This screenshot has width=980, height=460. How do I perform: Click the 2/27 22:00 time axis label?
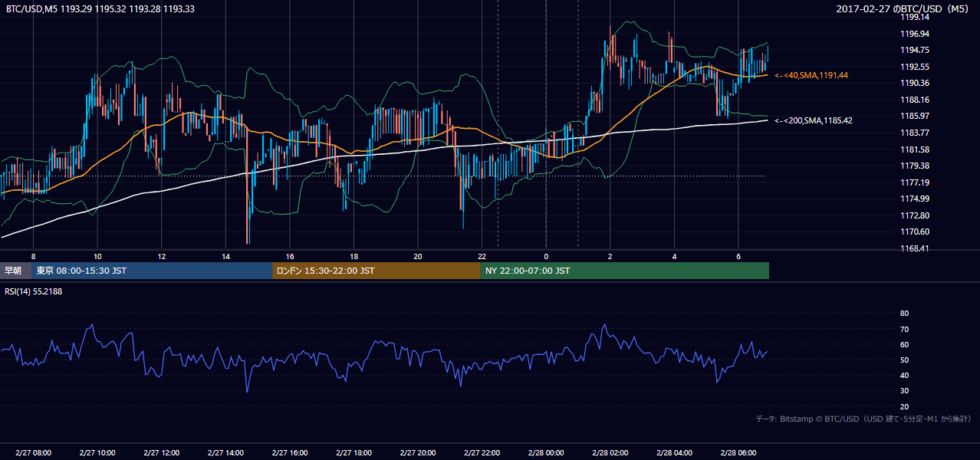click(482, 453)
